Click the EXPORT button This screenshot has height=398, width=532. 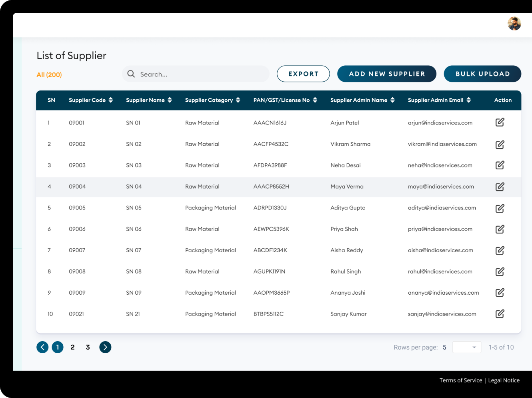tap(303, 74)
